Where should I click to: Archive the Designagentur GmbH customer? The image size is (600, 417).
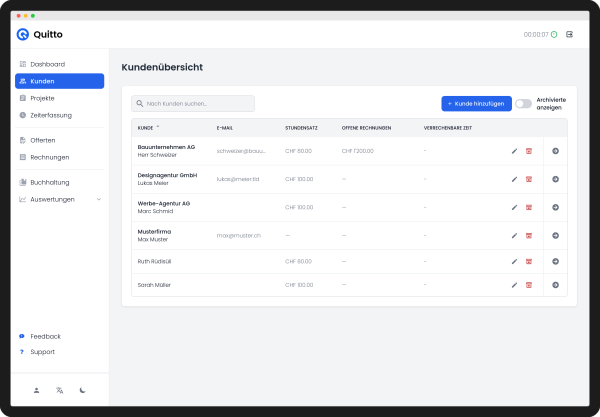(529, 179)
